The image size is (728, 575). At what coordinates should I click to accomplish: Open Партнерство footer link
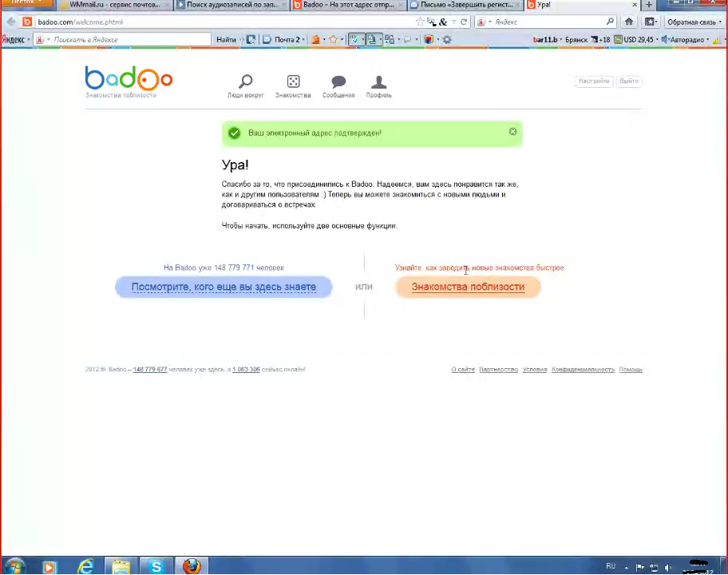pyautogui.click(x=499, y=369)
